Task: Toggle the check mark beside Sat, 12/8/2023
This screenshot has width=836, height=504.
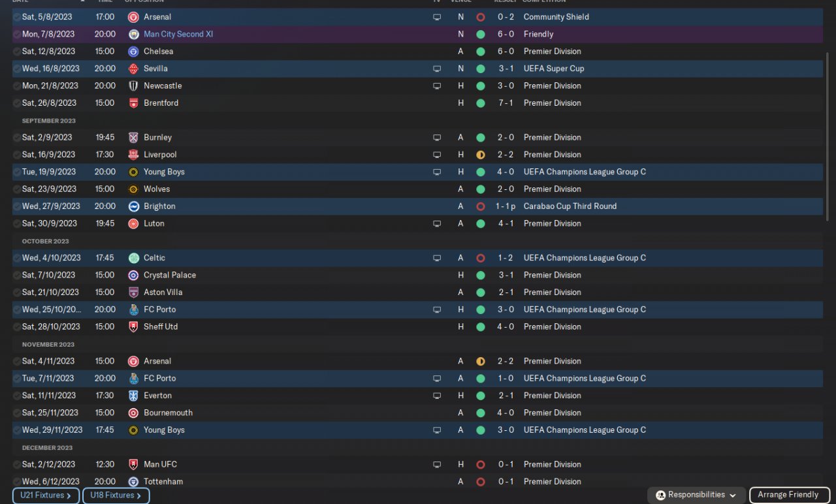Action: pyautogui.click(x=17, y=52)
